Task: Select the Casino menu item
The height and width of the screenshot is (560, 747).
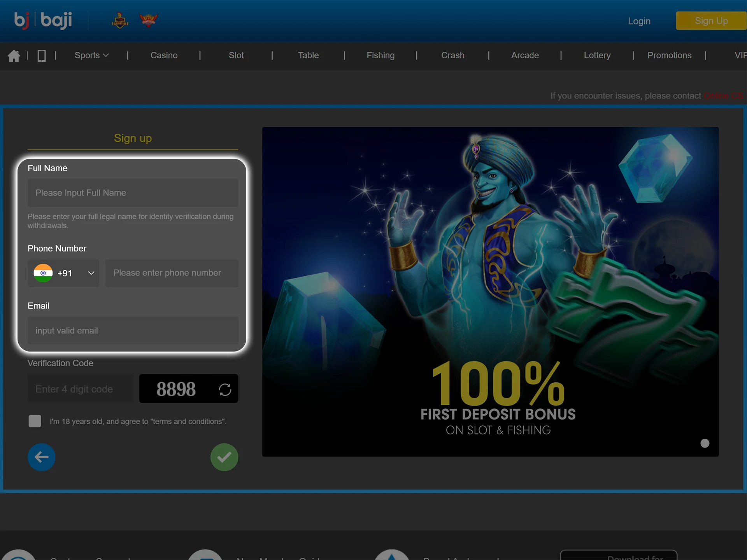Action: point(163,55)
